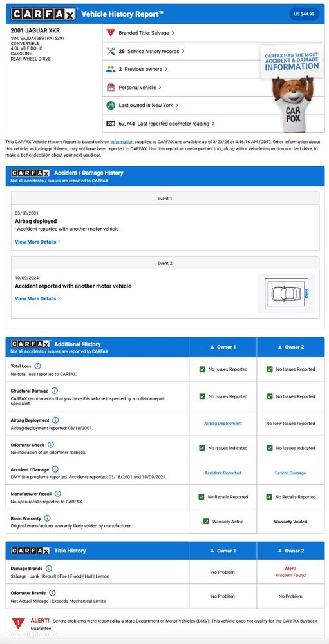Image resolution: width=329 pixels, height=644 pixels.
Task: Click Manufacturer Recall Owner 1 No Recalls checkmark
Action: 201,496
